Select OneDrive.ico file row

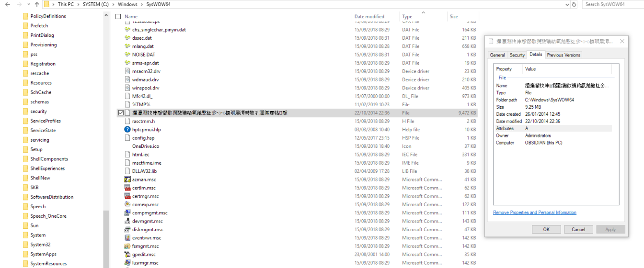tap(297, 146)
